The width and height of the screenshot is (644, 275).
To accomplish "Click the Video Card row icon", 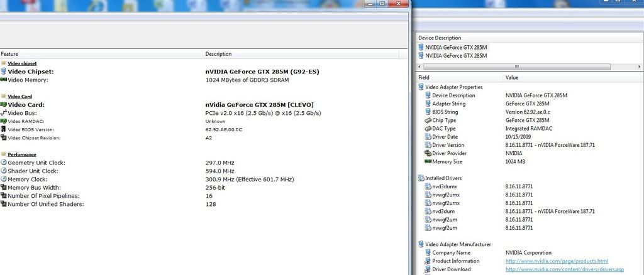I will click(x=3, y=104).
